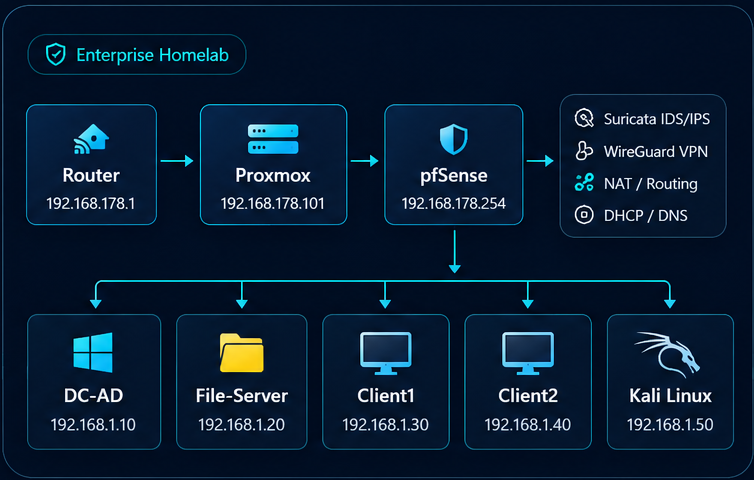Click the pfSense label
The width and height of the screenshot is (754, 480).
click(x=453, y=176)
